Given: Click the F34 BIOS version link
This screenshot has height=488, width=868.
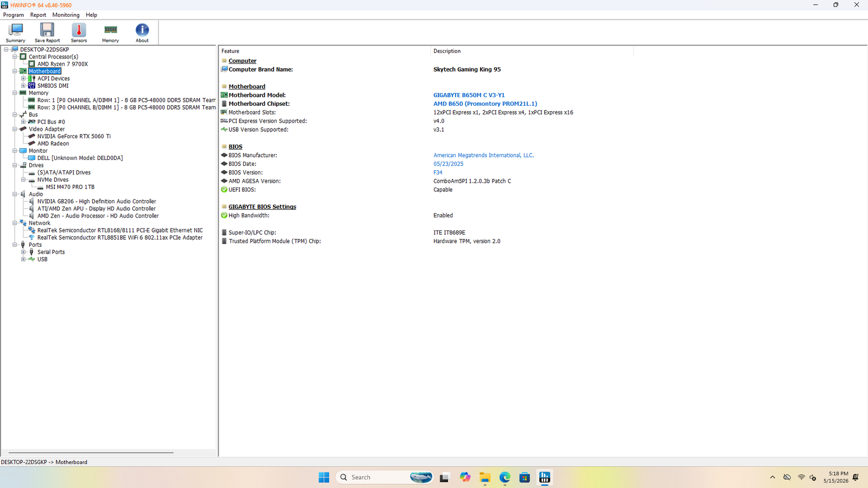Looking at the screenshot, I should [438, 172].
